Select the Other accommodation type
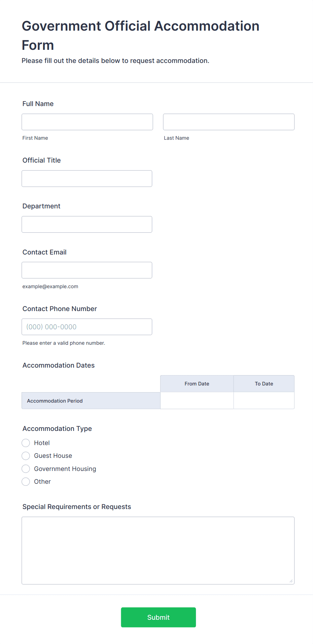 click(26, 482)
